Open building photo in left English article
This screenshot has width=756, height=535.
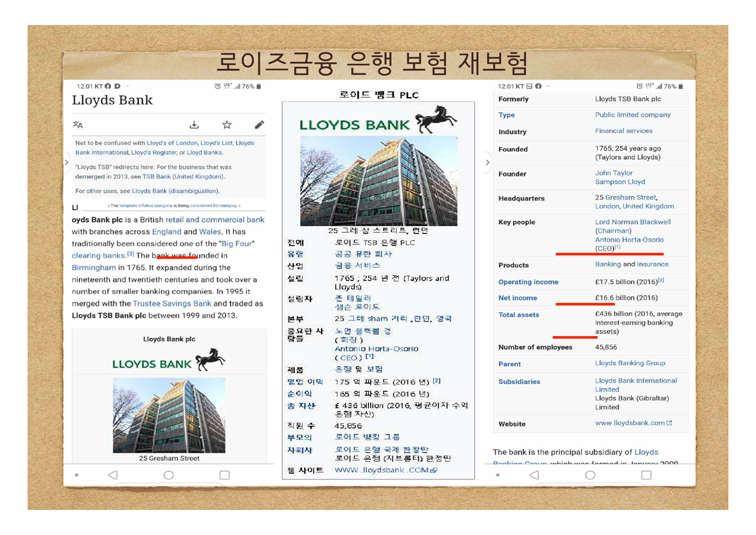[x=169, y=416]
